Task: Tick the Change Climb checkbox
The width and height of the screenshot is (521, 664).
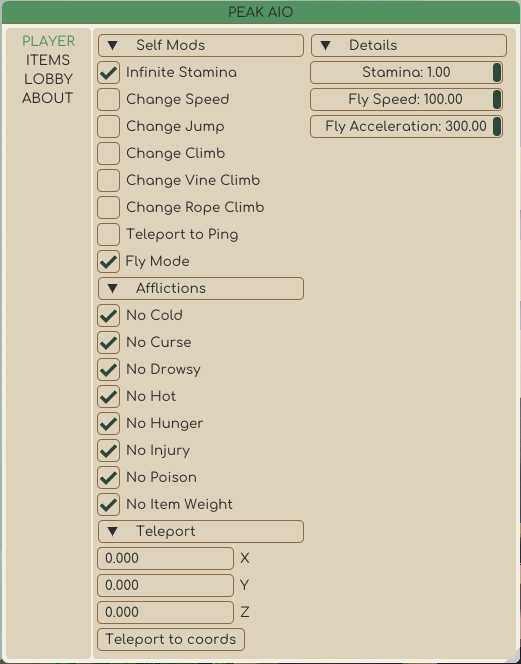Action: click(x=108, y=154)
